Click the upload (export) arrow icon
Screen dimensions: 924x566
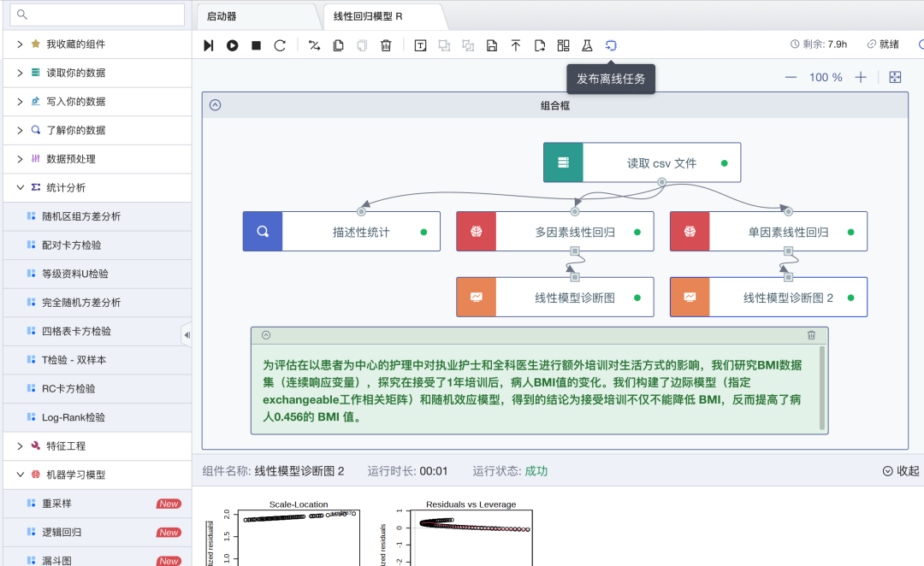516,44
